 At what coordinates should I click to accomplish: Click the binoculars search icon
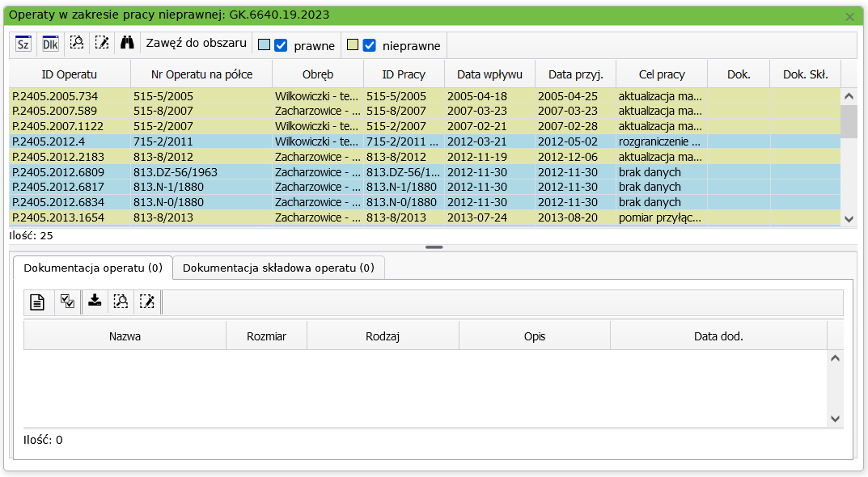click(127, 44)
